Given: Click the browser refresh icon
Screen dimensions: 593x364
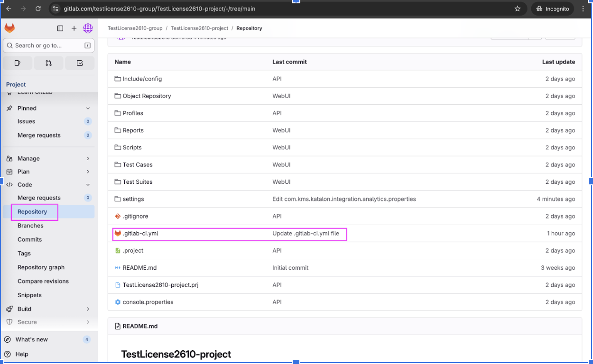Looking at the screenshot, I should [38, 8].
